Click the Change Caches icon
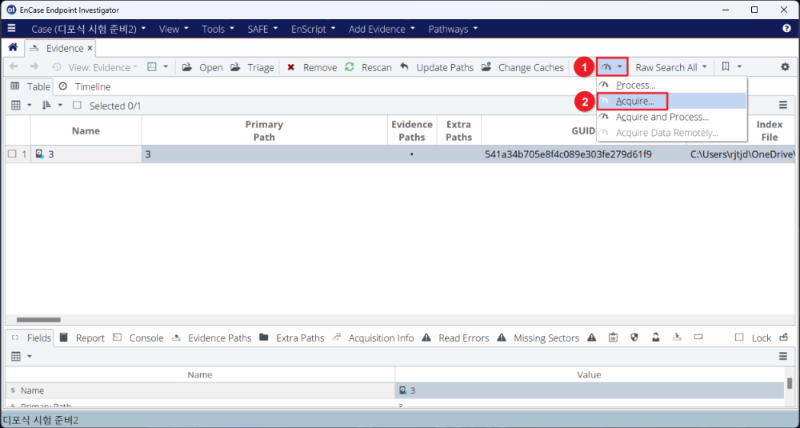Screen dimensions: 800x428 point(486,67)
